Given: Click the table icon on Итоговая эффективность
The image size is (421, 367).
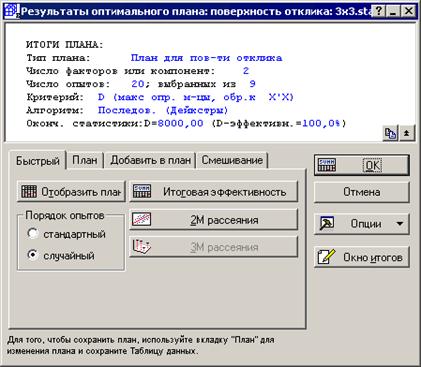Looking at the screenshot, I should pos(142,192).
